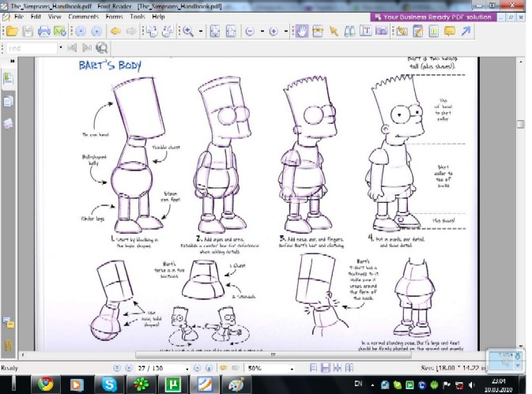Go back to previous view yellow arrow

coord(115,32)
